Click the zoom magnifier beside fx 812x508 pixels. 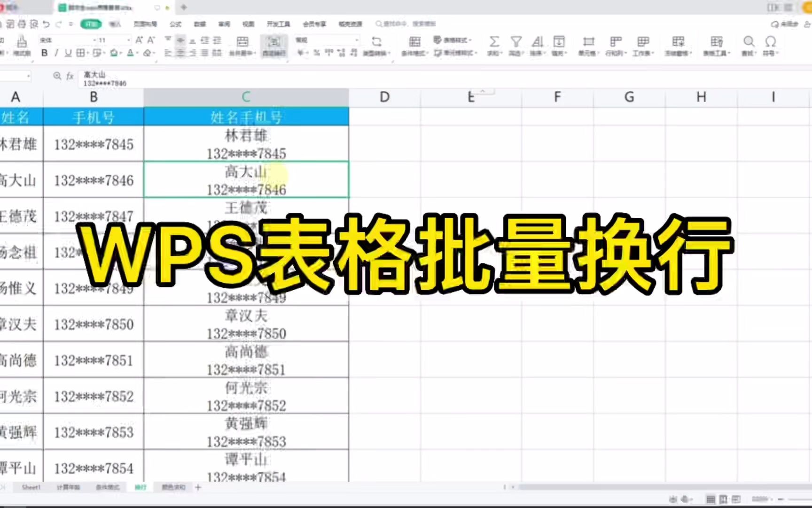(x=57, y=76)
